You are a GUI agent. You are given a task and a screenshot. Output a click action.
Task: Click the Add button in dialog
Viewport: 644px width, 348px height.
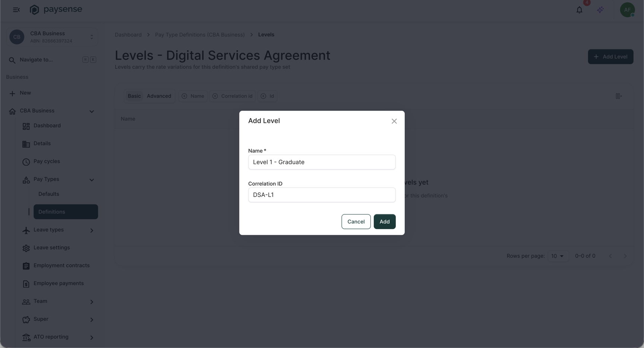coord(385,222)
